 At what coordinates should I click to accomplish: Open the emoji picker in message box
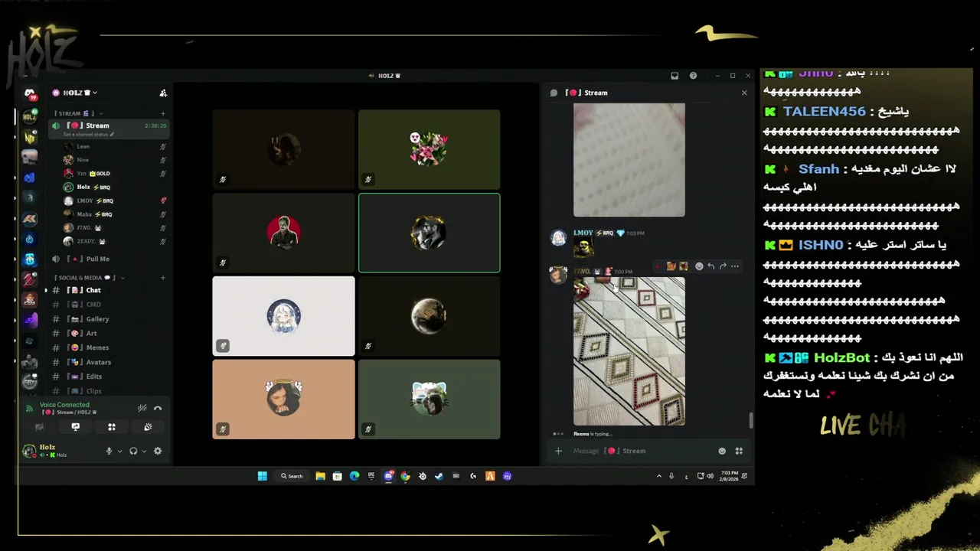[722, 451]
